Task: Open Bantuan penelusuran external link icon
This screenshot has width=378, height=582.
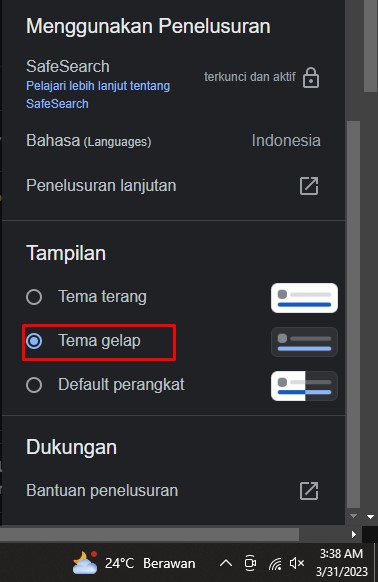Action: pyautogui.click(x=309, y=491)
